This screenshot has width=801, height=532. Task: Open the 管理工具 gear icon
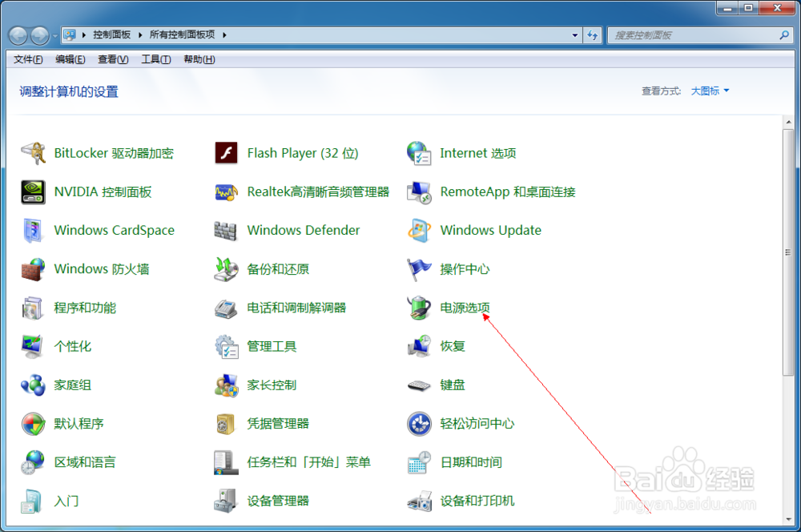tap(227, 346)
